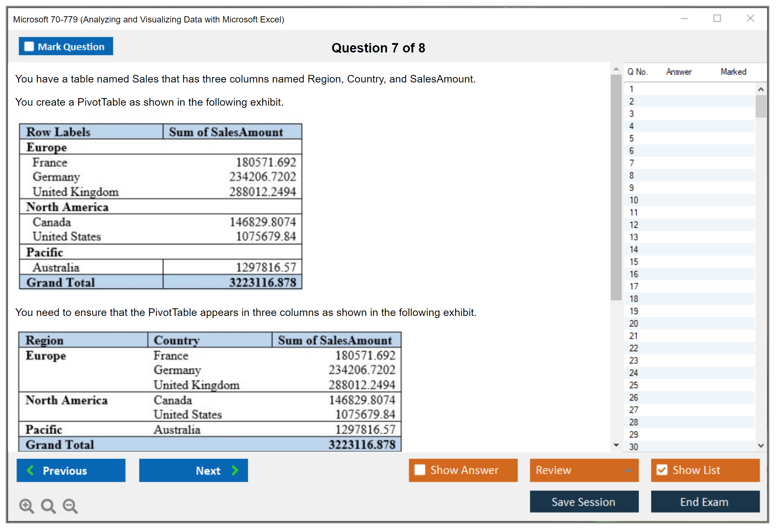Enable the Show Answer checkbox
This screenshot has width=778, height=532.
click(420, 470)
